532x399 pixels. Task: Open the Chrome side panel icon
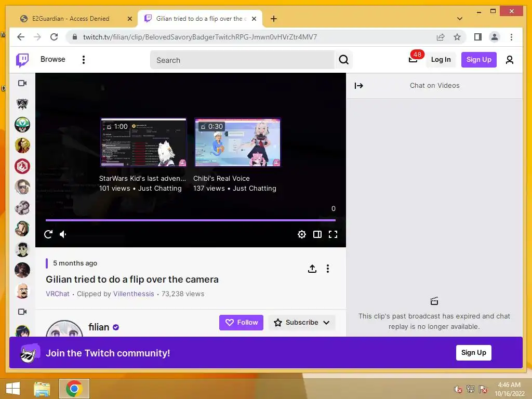tap(478, 37)
